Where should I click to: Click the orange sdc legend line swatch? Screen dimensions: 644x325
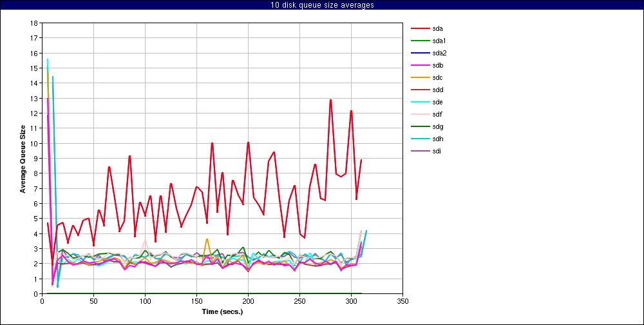tap(419, 78)
